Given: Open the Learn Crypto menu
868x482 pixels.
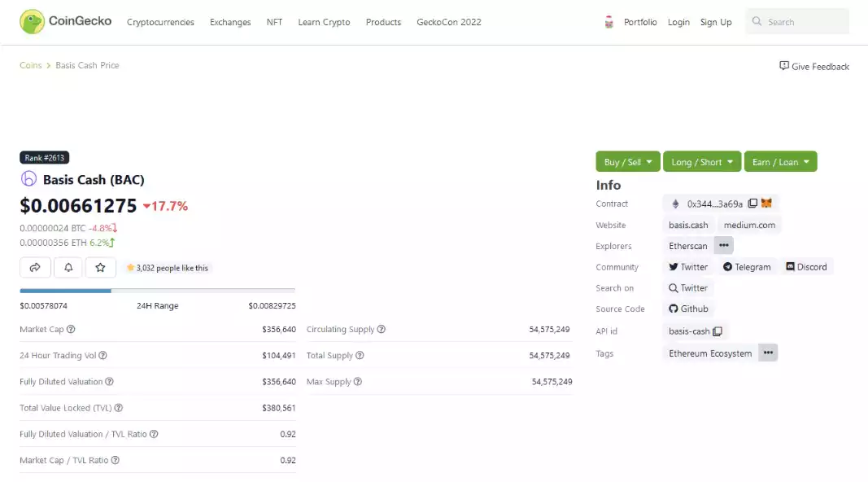Looking at the screenshot, I should 324,22.
